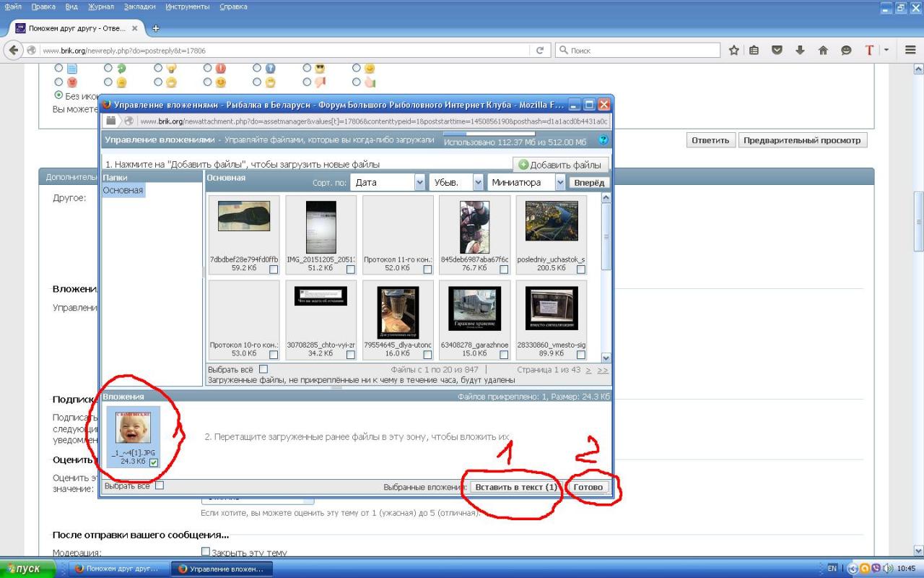Check the box for posledniy_uchastok file
Screen dimensions: 924x578
(x=580, y=269)
